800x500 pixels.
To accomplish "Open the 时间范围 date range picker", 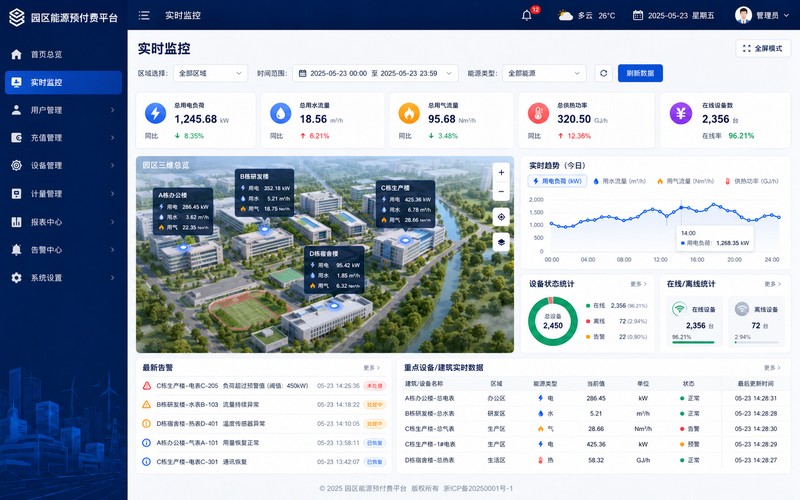I will coord(375,73).
